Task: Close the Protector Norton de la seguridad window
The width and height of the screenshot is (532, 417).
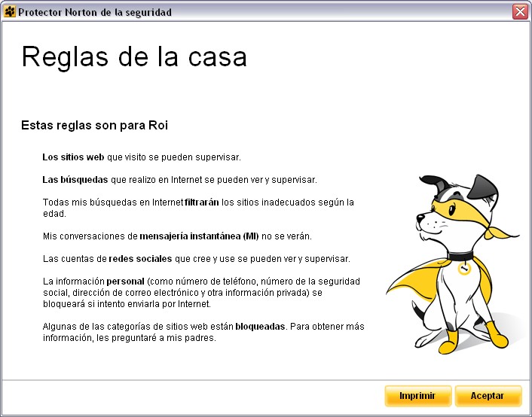Action: click(520, 11)
